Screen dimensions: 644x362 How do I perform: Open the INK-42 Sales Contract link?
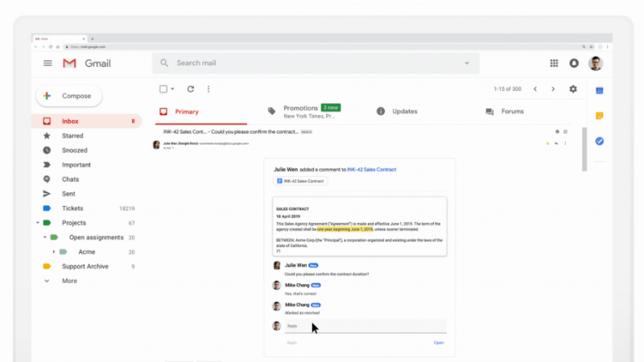tap(371, 170)
